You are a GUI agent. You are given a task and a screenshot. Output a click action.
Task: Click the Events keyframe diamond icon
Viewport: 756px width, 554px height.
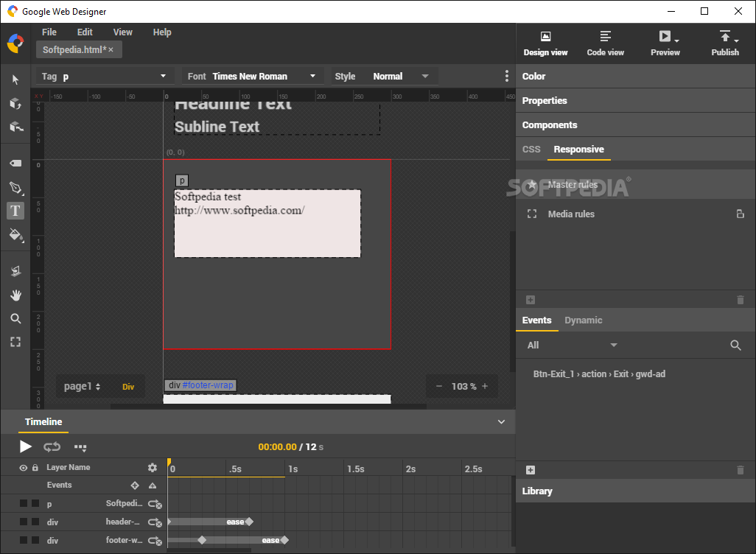(135, 485)
